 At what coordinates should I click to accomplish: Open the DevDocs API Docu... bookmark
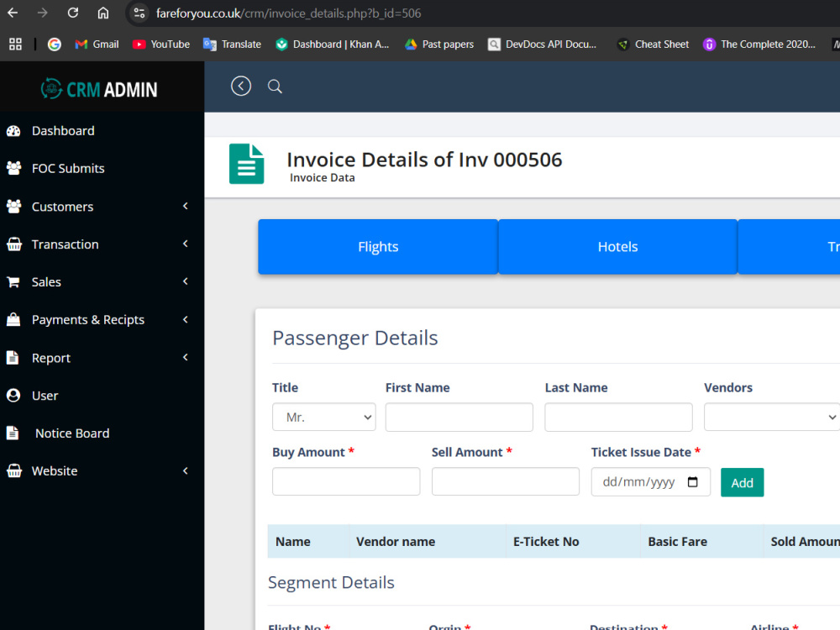pyautogui.click(x=542, y=45)
